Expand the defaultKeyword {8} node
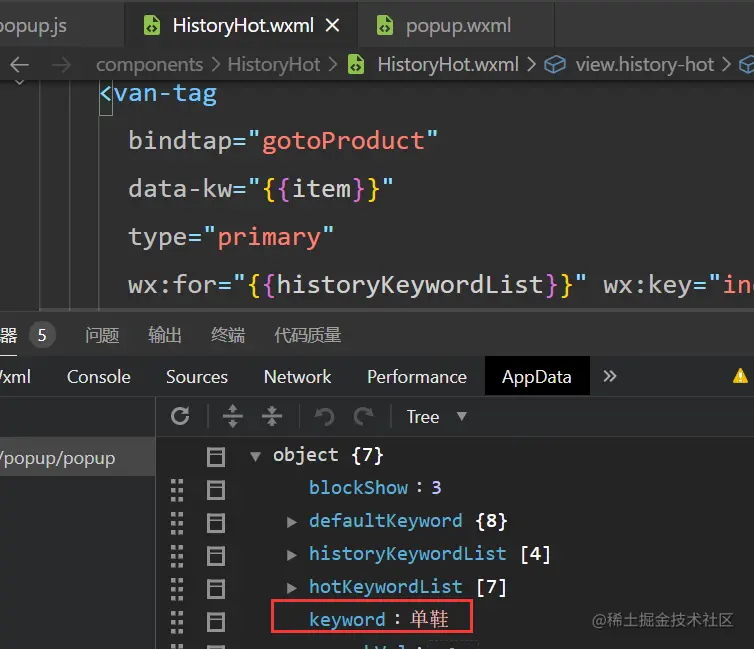 click(x=291, y=522)
